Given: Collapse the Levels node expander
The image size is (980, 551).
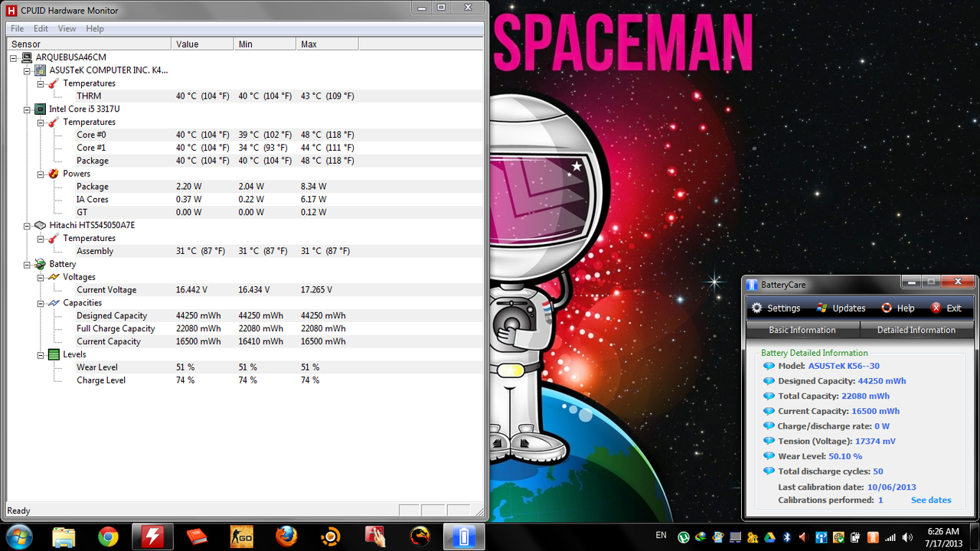Looking at the screenshot, I should pos(41,354).
